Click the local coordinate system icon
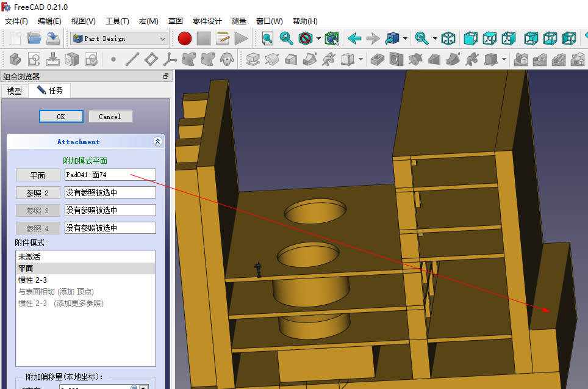Screen dimensions: 588x389 pos(170,59)
